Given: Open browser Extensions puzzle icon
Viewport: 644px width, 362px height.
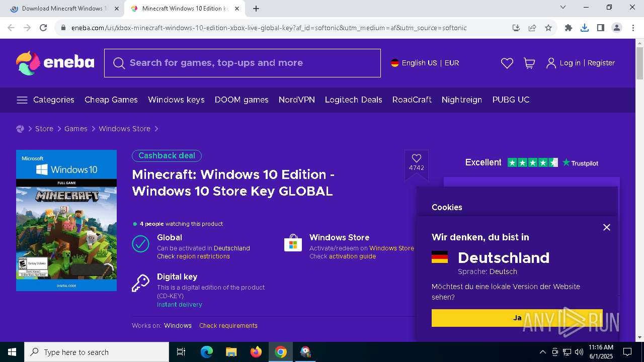Looking at the screenshot, I should pyautogui.click(x=569, y=28).
